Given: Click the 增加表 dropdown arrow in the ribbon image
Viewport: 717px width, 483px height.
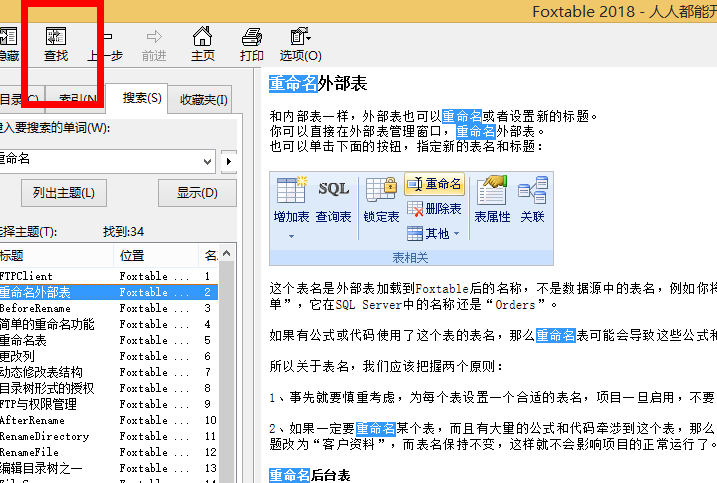Looking at the screenshot, I should pyautogui.click(x=291, y=236).
